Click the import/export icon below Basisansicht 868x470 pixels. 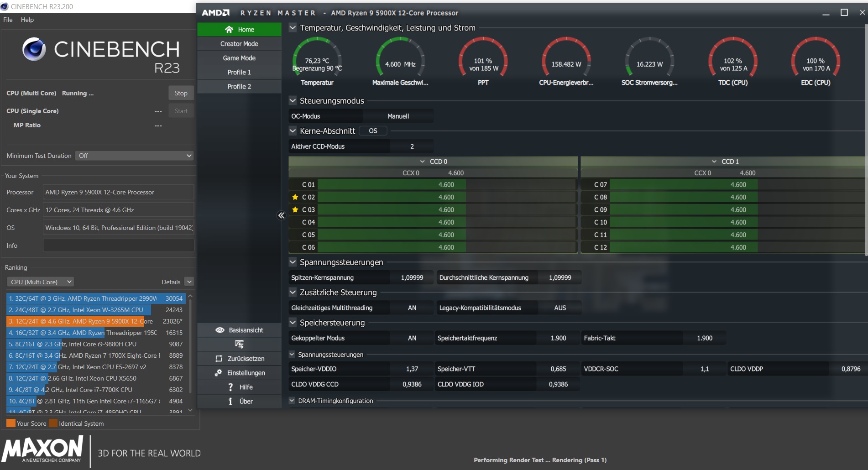click(x=239, y=344)
